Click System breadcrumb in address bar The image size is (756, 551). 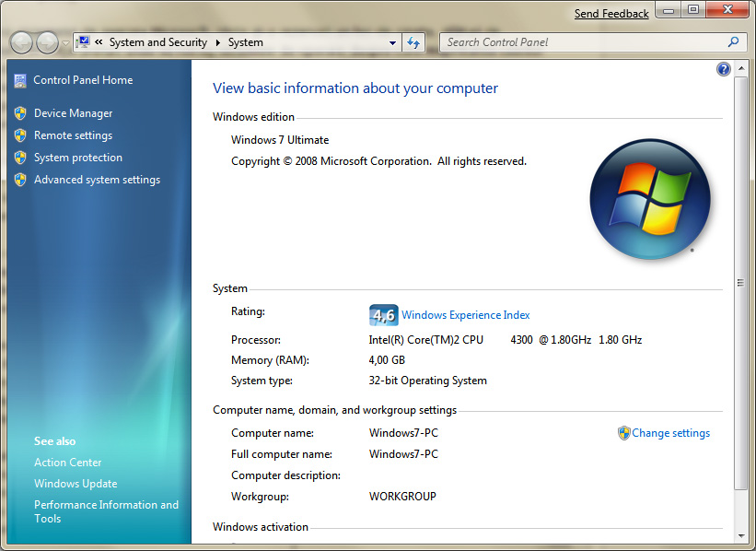[x=246, y=42]
